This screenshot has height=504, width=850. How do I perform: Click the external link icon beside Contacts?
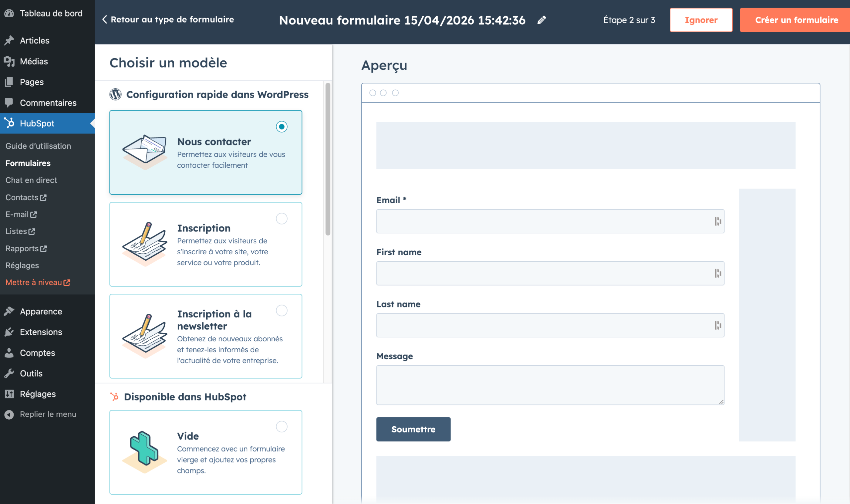click(x=43, y=198)
